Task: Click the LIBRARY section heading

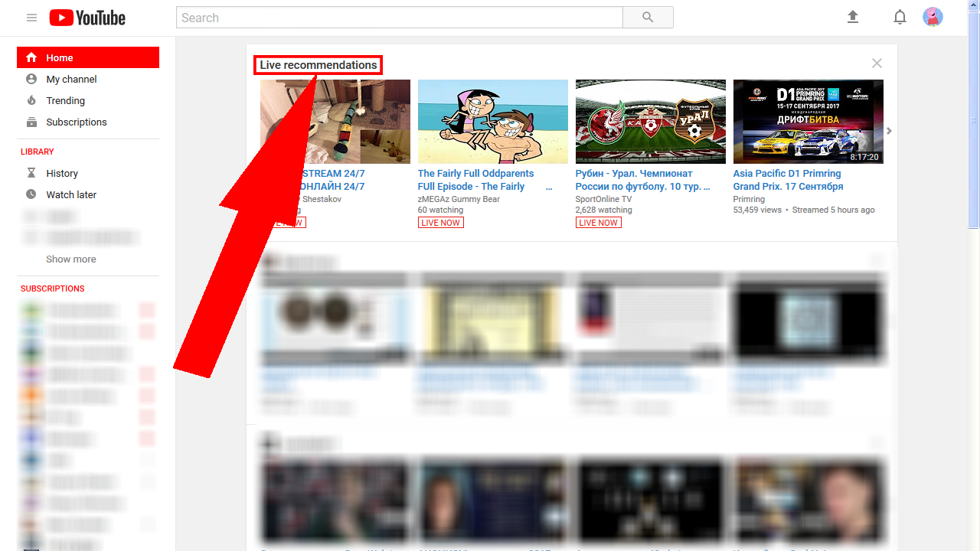Action: tap(38, 152)
